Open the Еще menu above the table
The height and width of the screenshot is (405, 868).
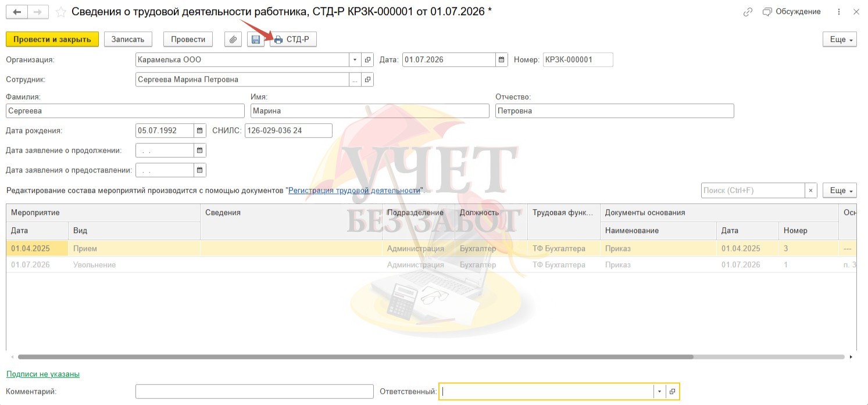pos(840,191)
